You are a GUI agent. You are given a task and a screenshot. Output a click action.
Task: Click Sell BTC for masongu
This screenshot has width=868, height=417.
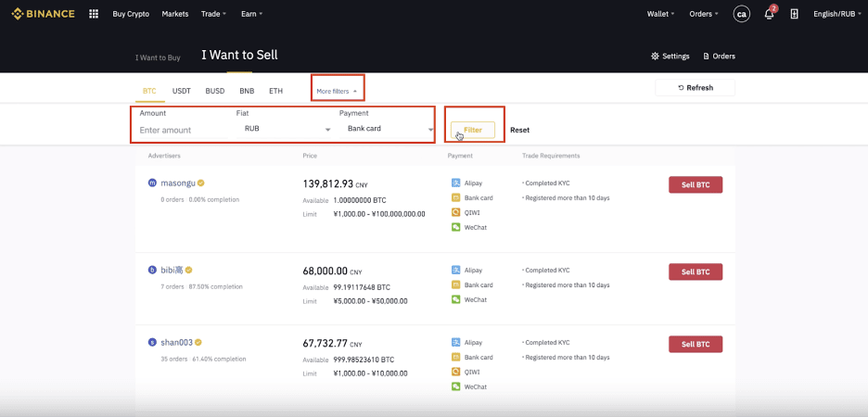click(x=696, y=184)
